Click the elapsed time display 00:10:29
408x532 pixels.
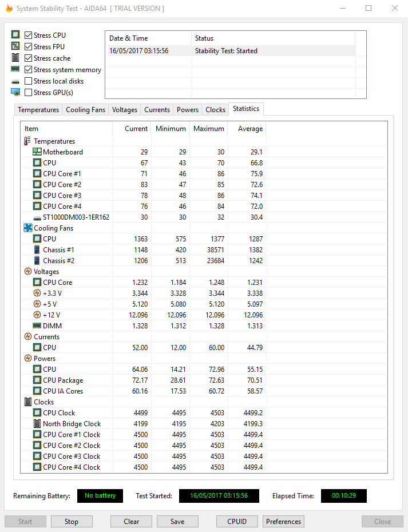pyautogui.click(x=343, y=496)
